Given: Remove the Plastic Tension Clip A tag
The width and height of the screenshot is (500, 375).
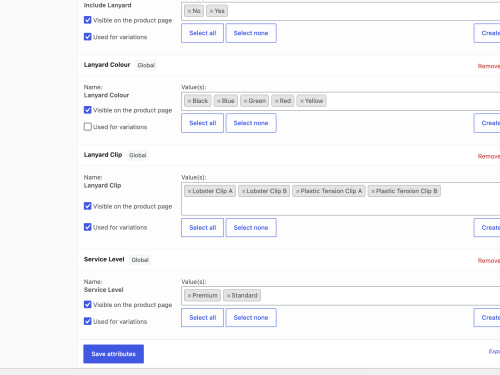Looking at the screenshot, I should (x=298, y=191).
